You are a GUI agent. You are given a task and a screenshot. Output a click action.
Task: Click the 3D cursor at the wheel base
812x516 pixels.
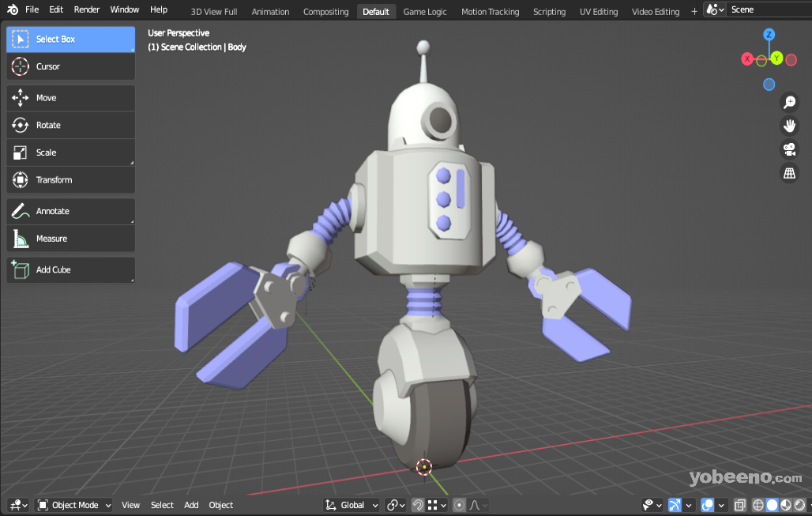pos(424,467)
